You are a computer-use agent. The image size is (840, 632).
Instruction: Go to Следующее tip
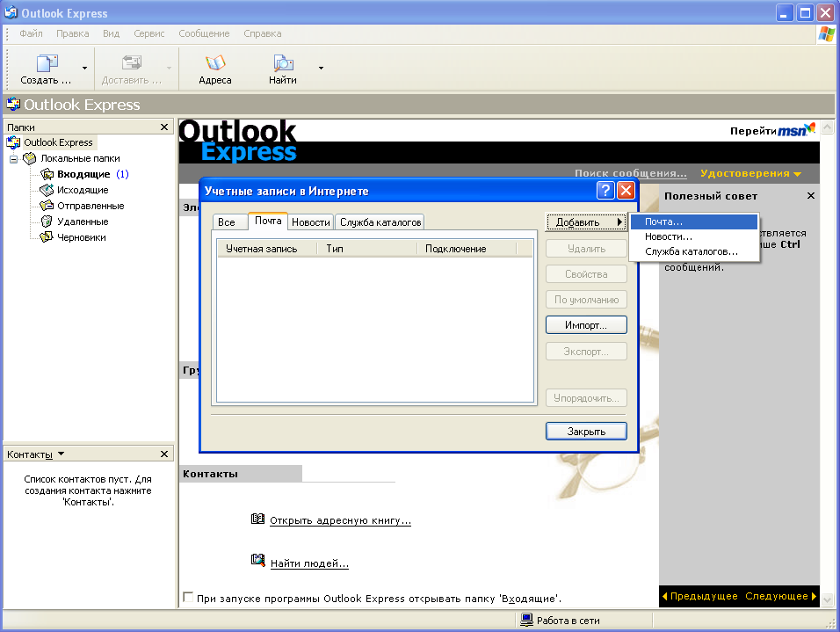pos(780,596)
